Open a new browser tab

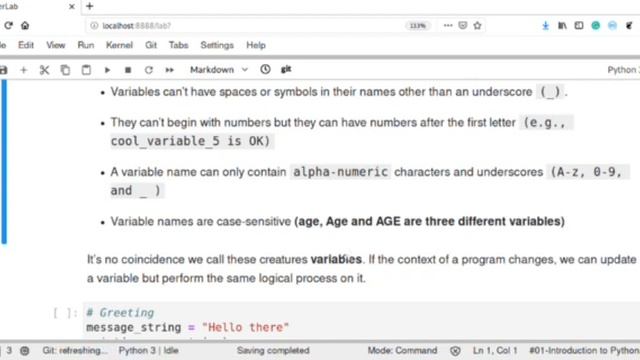[89, 6]
